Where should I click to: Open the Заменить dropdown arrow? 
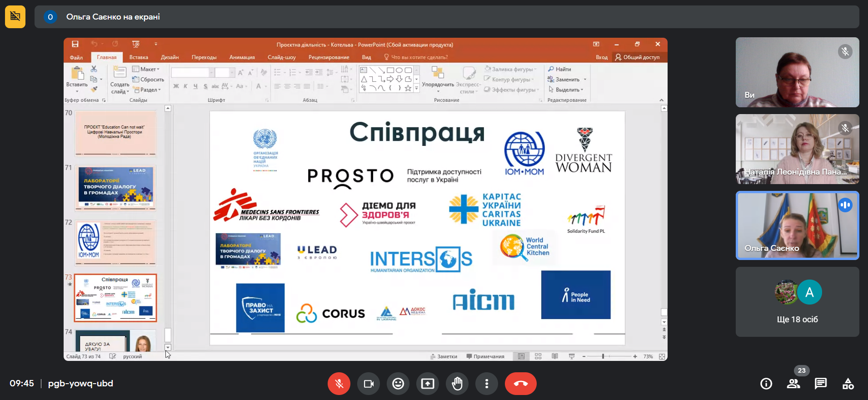(x=585, y=80)
